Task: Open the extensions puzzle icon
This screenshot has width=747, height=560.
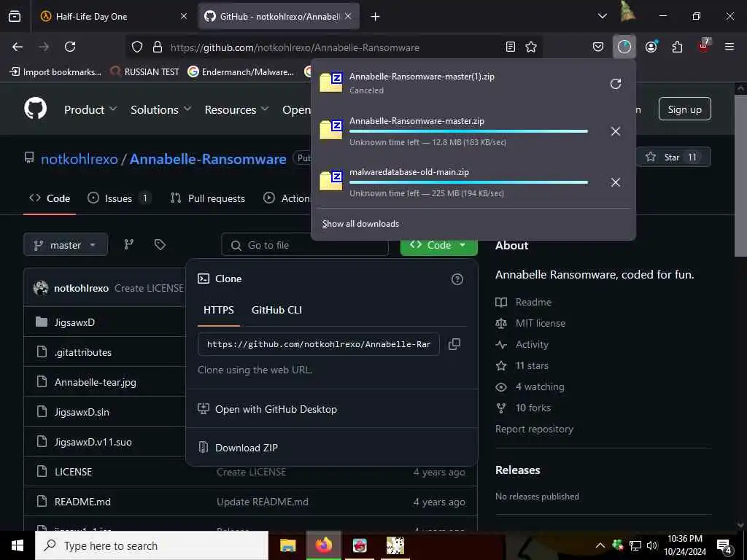Action: click(x=677, y=47)
